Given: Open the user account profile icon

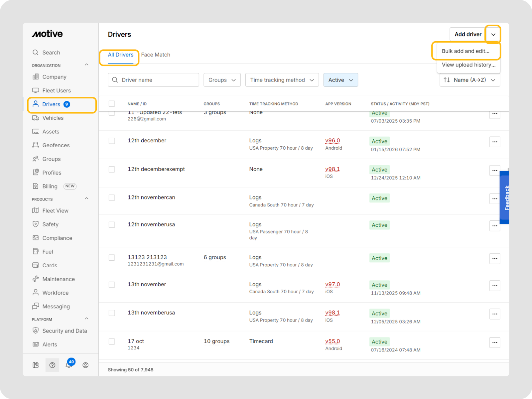Looking at the screenshot, I should click(x=85, y=365).
